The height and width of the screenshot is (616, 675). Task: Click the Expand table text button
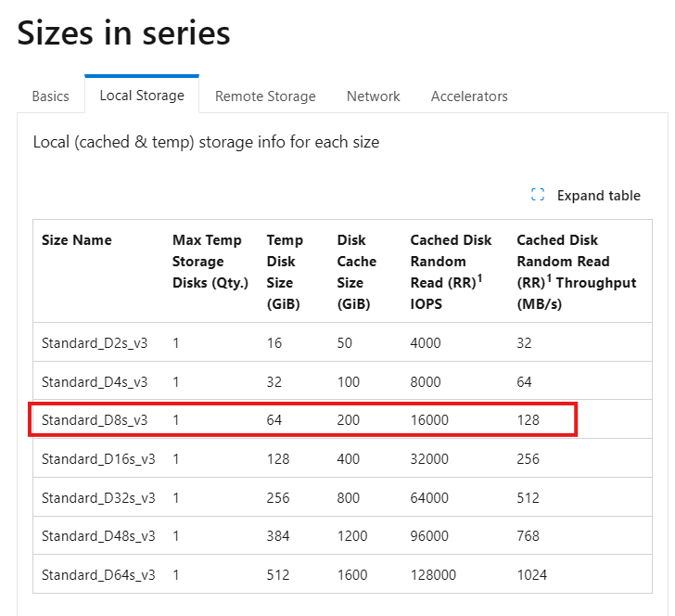click(598, 196)
